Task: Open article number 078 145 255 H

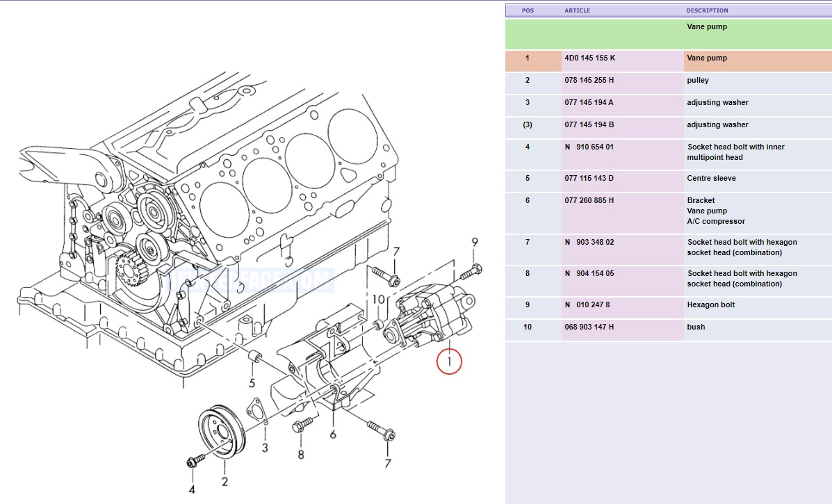Action: 589,81
